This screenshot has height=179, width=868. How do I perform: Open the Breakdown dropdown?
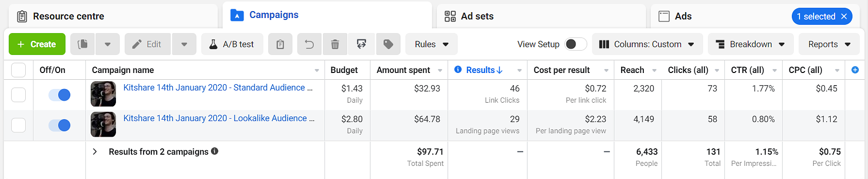[x=751, y=44]
